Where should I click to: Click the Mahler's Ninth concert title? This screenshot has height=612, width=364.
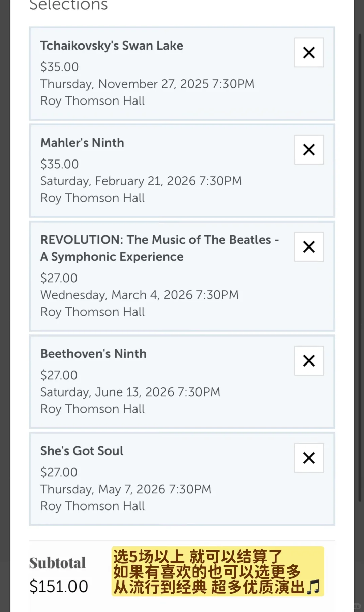pos(82,143)
